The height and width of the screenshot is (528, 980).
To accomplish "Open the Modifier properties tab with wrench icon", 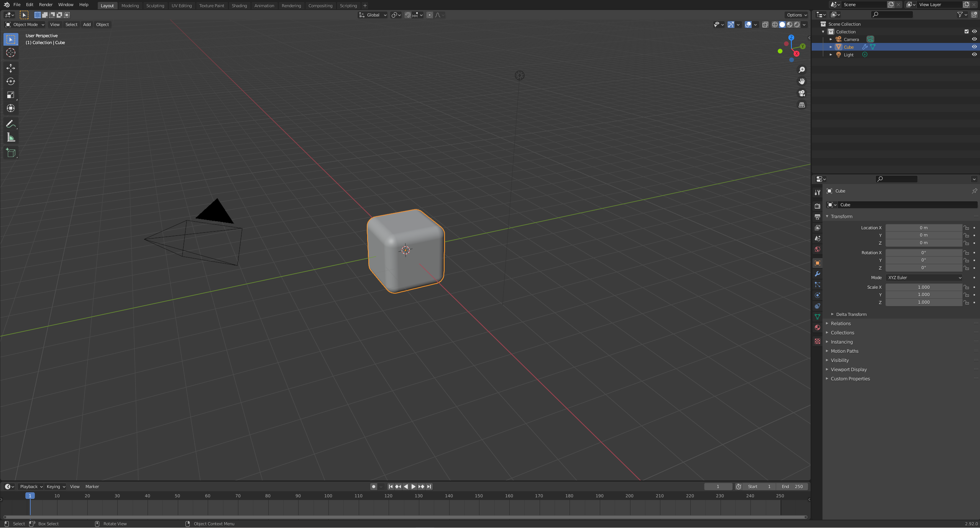I will click(817, 274).
